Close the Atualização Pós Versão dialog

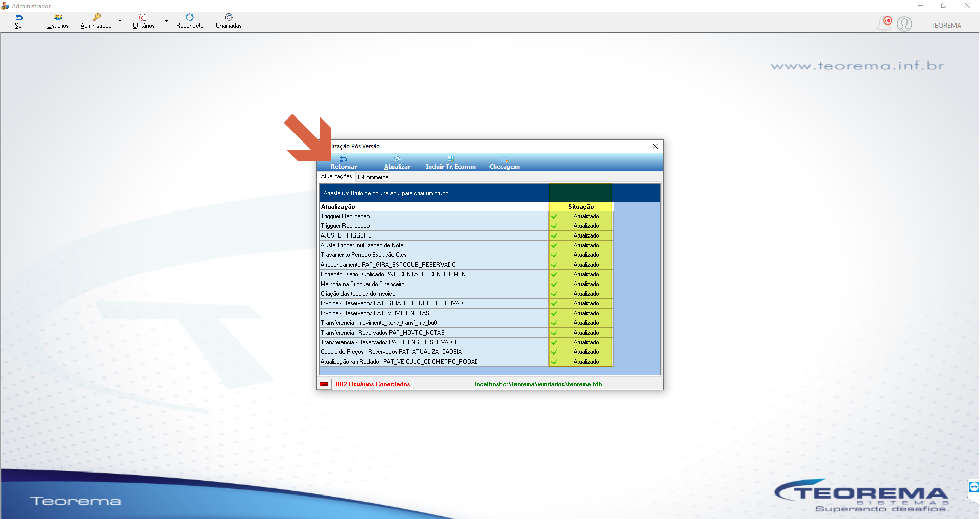coord(655,146)
